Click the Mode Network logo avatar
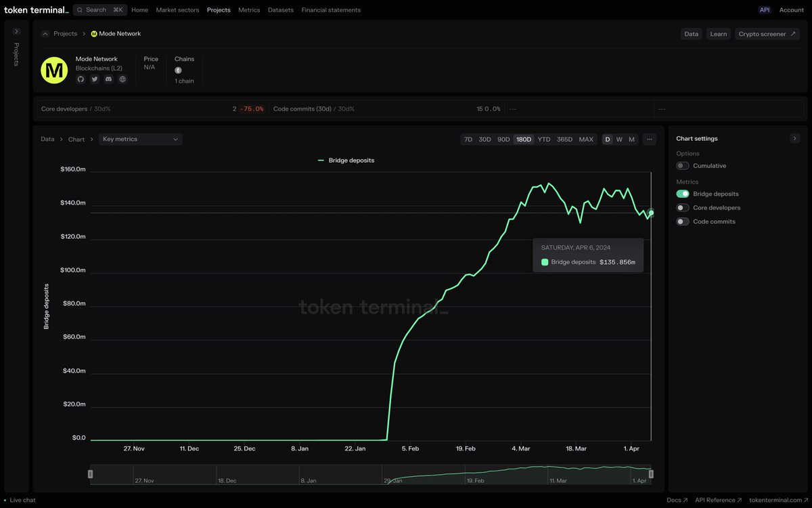 click(x=54, y=70)
